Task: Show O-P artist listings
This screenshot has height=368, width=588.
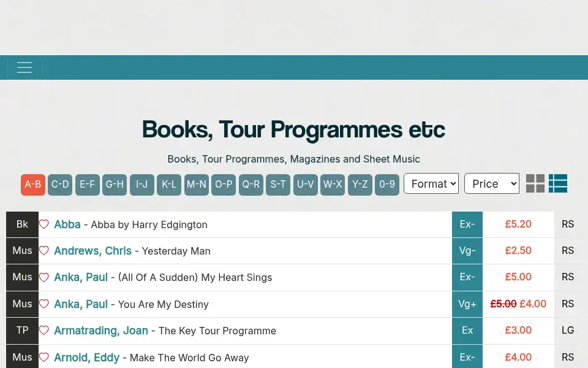Action: click(224, 185)
